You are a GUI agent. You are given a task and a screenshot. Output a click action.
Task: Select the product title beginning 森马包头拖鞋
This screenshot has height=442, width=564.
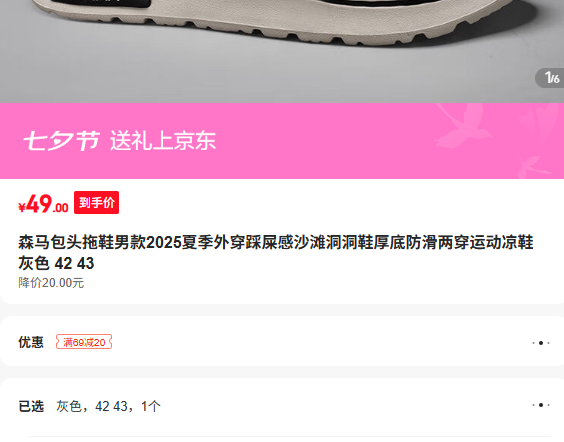click(x=276, y=252)
